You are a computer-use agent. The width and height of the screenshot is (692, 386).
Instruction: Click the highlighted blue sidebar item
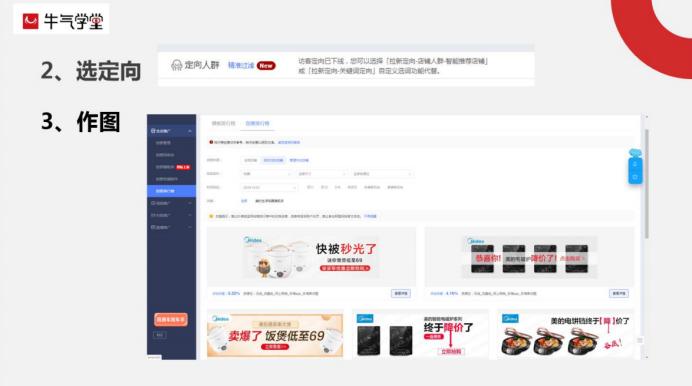coord(171,191)
